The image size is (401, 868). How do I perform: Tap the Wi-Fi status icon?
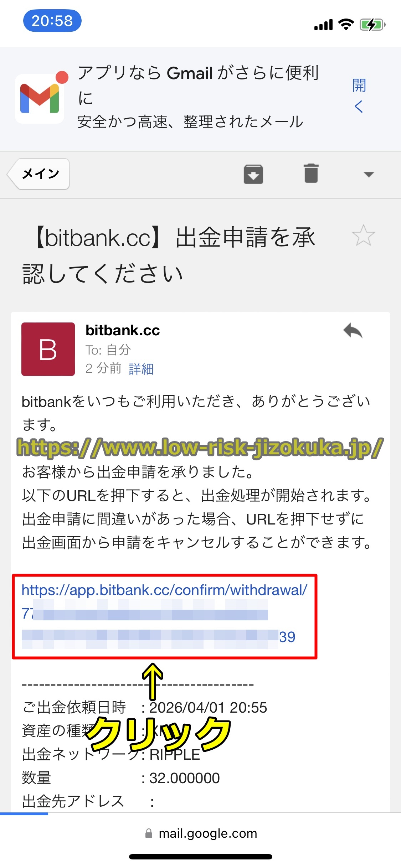point(346,25)
